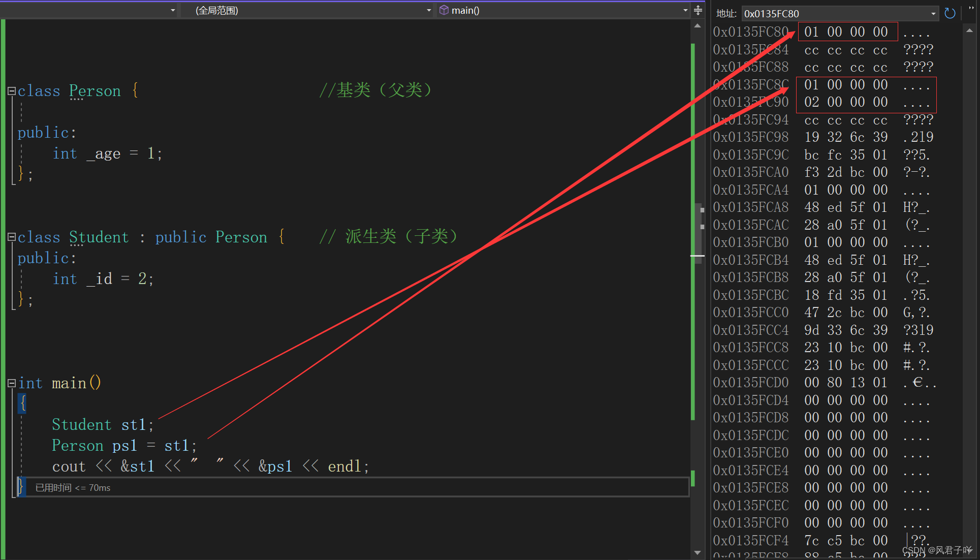Click memory bytes 19 32 6c 39
This screenshot has height=560, width=980.
(846, 137)
